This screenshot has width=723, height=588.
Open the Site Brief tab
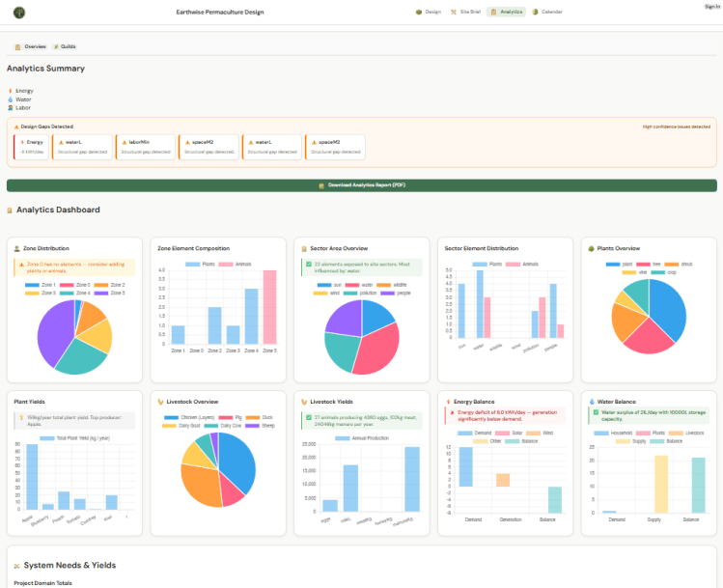coord(466,12)
